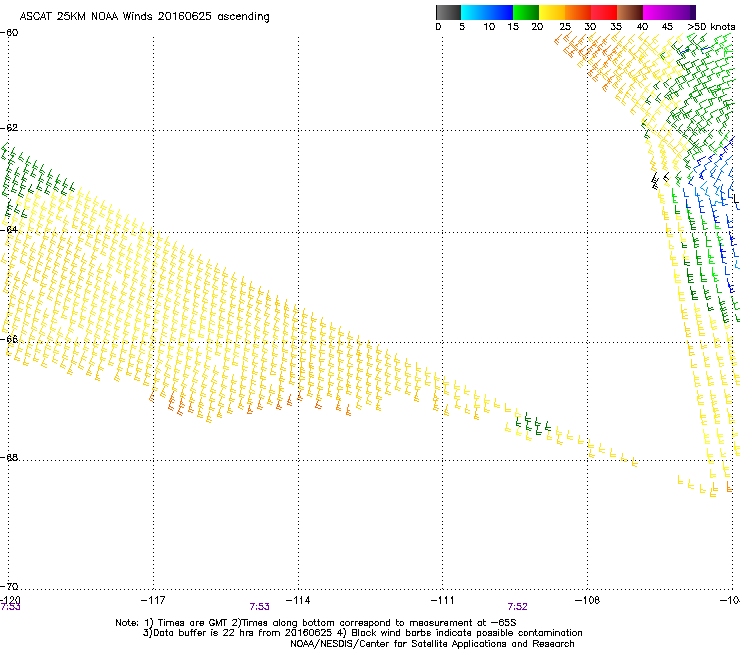This screenshot has height=650, width=740.
Task: Select the yellow 20-25 knots legend swatch
Action: (552, 12)
